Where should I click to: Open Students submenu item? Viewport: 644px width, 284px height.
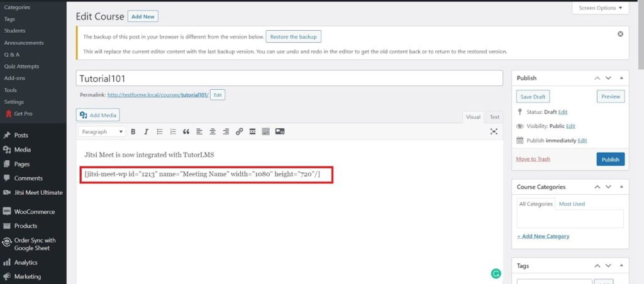15,31
